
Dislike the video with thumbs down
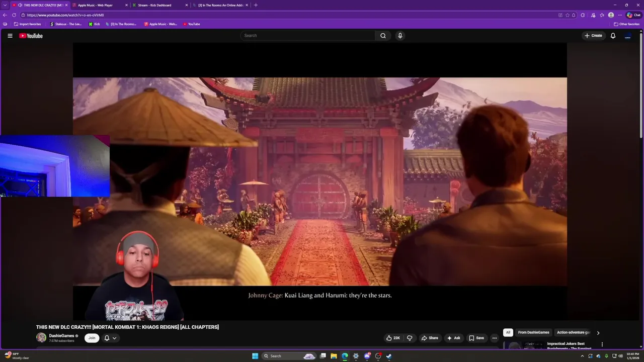coord(410,338)
